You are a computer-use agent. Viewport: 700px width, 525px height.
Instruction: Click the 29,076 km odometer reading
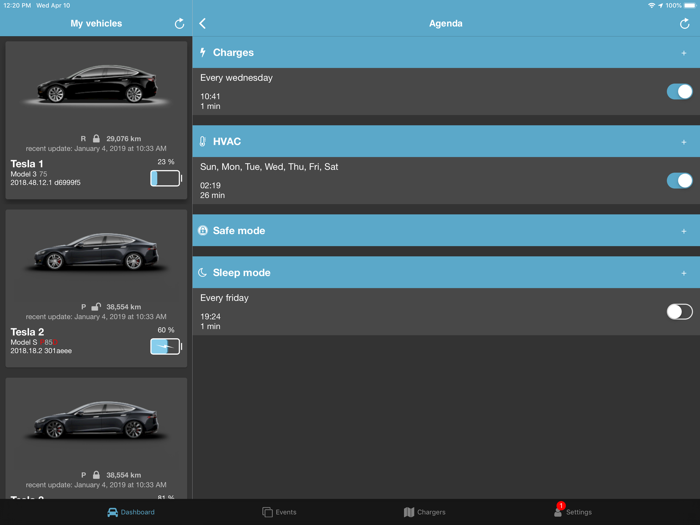coord(124,139)
